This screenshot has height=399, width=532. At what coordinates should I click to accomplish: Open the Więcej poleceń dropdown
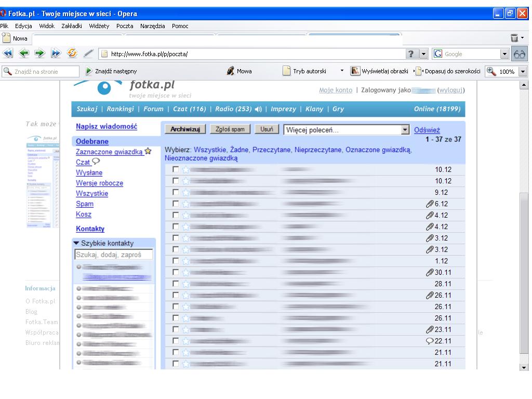[347, 129]
